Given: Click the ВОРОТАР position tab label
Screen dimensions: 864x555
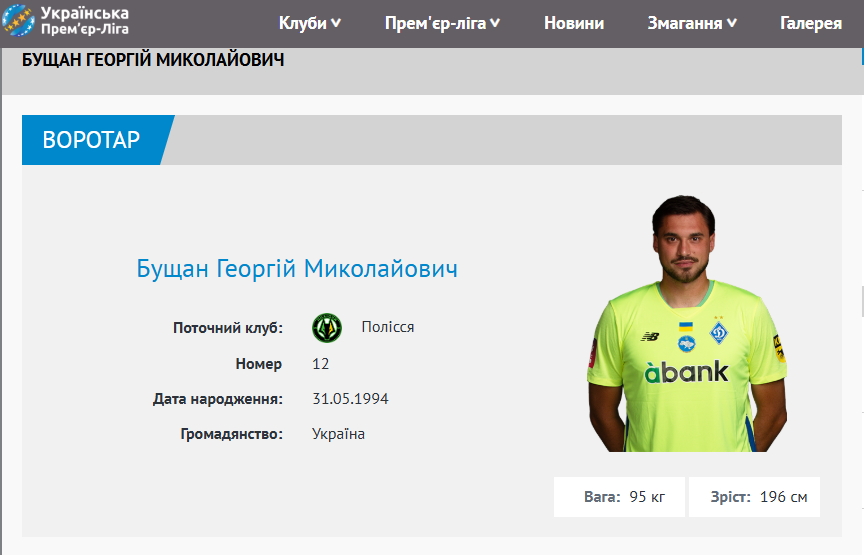Looking at the screenshot, I should pos(91,140).
